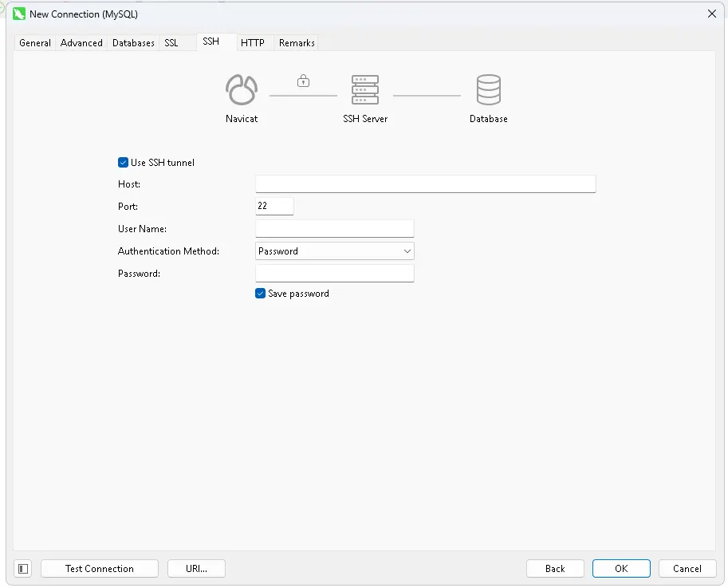The width and height of the screenshot is (728, 588).
Task: Click the URI... button
Action: pyautogui.click(x=196, y=569)
